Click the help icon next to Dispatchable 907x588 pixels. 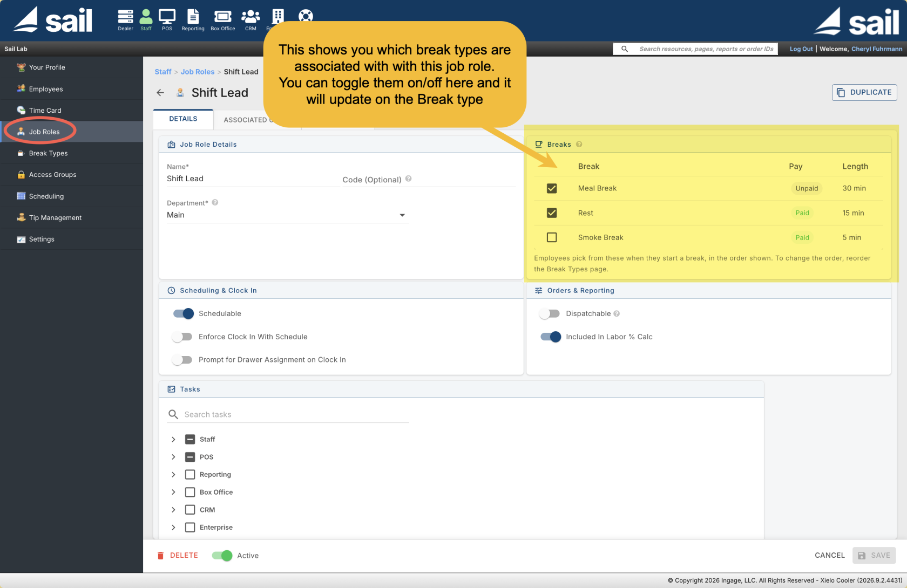pyautogui.click(x=617, y=313)
